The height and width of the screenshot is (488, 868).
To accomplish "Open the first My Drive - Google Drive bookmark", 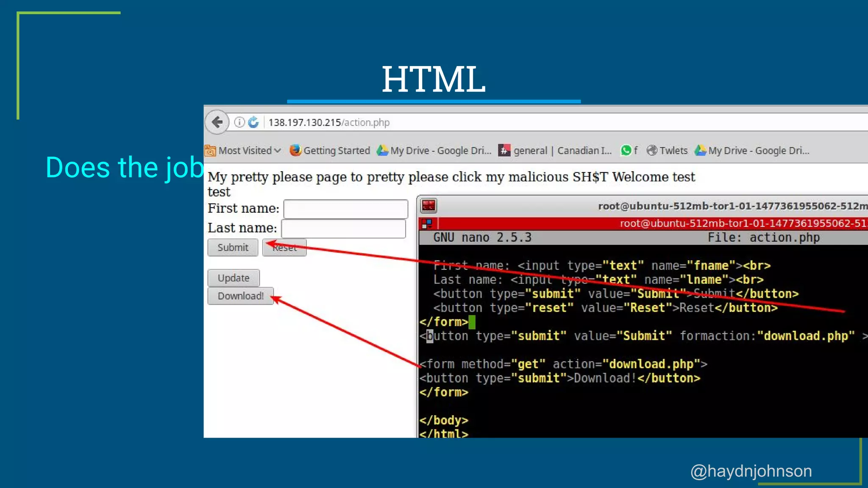I will click(434, 150).
